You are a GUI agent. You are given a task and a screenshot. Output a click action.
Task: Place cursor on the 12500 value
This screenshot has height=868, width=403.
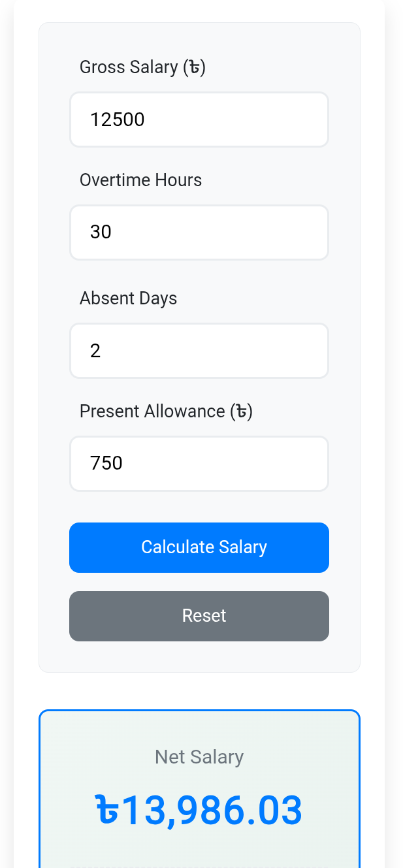tap(118, 120)
